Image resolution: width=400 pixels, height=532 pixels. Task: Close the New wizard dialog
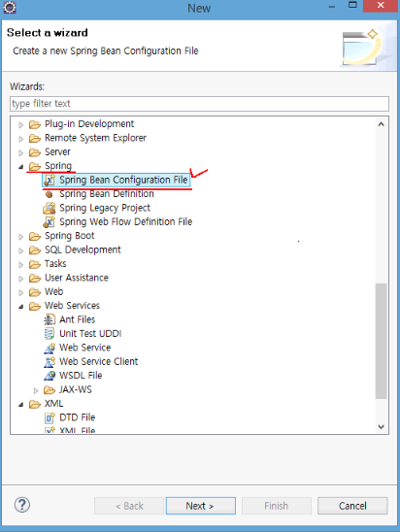pyautogui.click(x=381, y=6)
